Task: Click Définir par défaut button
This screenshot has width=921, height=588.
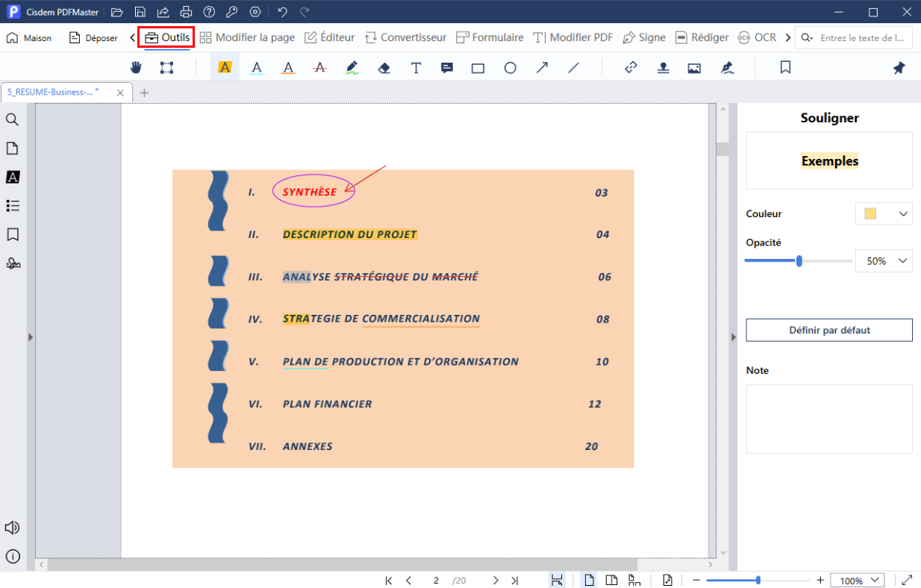Action: click(x=829, y=330)
